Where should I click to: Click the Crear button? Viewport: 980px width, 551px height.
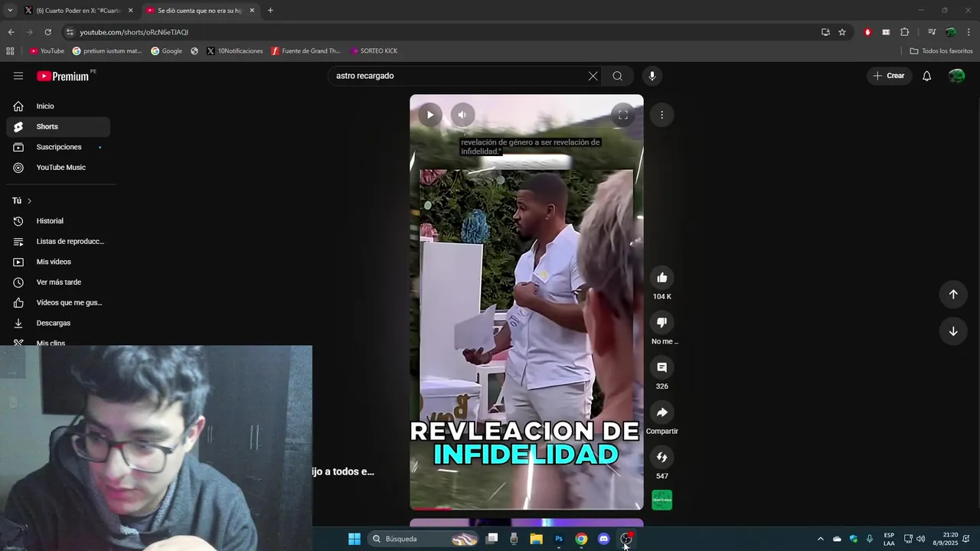coord(889,76)
